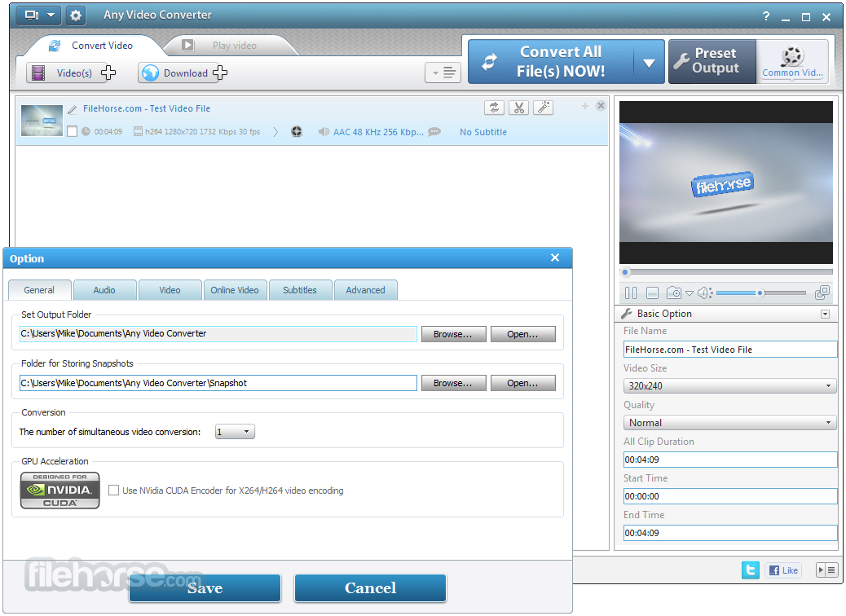Click the globe icon on the video entry
The image size is (846, 616).
tap(297, 131)
